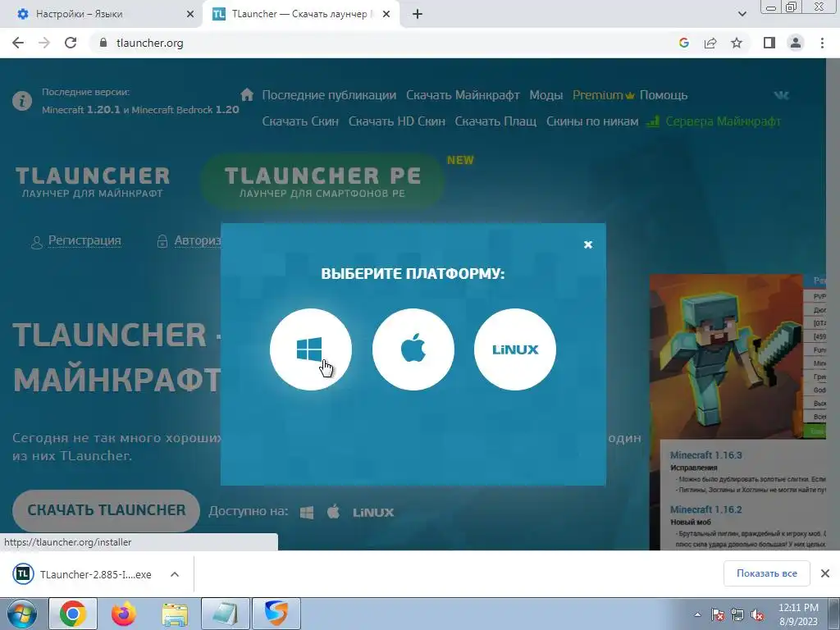The image size is (840, 630).
Task: Choose the Windows platform circle
Action: coord(311,349)
